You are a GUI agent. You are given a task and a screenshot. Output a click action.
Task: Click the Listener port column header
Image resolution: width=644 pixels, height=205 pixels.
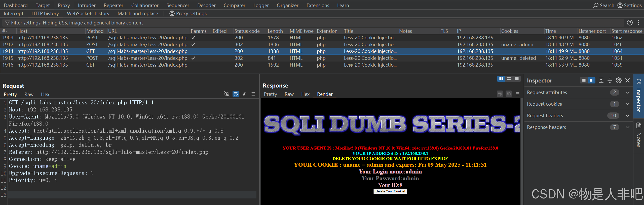coord(594,31)
